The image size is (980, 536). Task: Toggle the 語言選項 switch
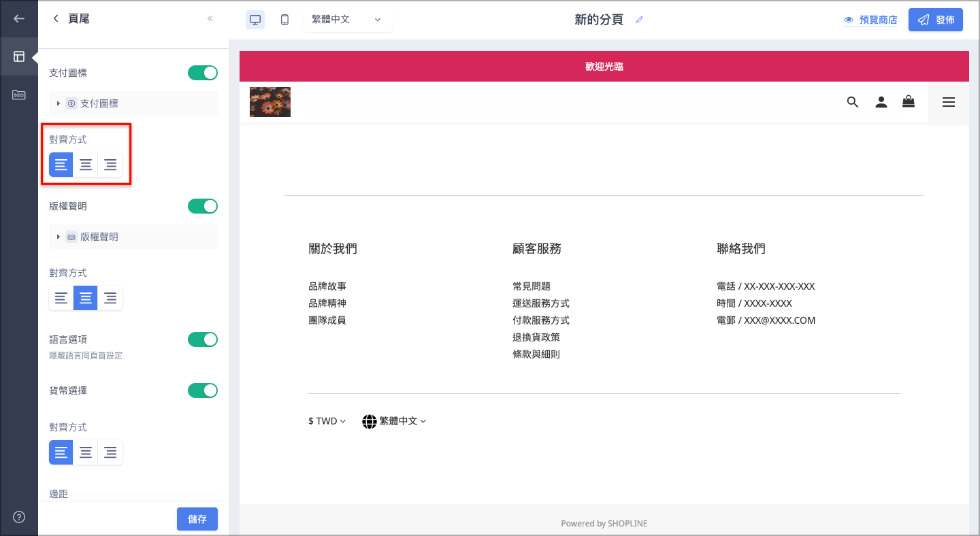coord(203,339)
